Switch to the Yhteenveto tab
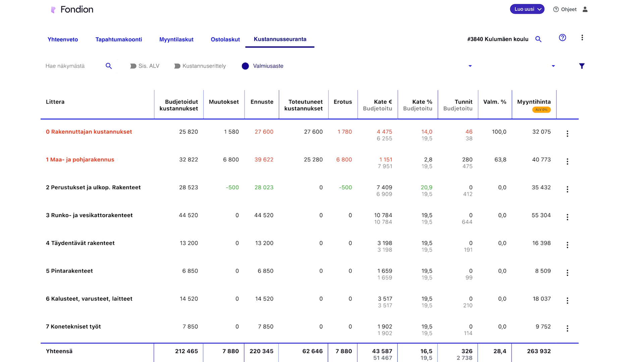 (x=63, y=40)
